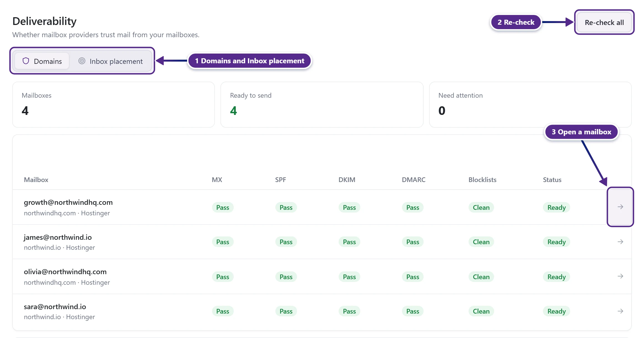The image size is (644, 338).
Task: Switch to the Domains tab
Action: (42, 61)
